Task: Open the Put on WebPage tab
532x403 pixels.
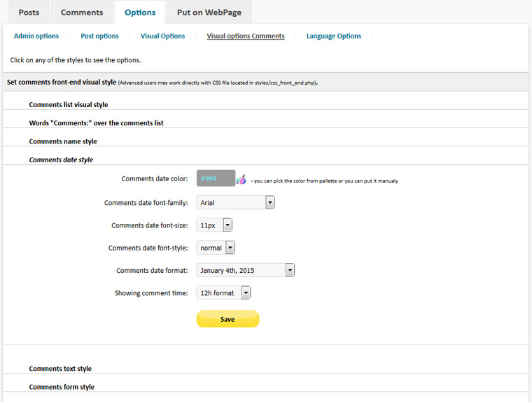Action: [x=209, y=12]
